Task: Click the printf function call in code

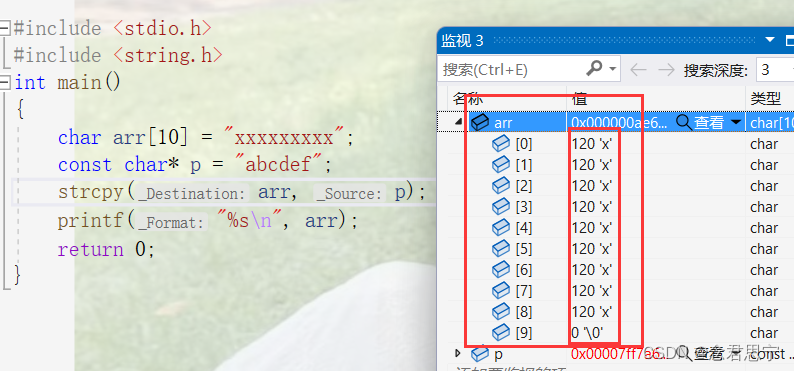Action: [x=90, y=221]
